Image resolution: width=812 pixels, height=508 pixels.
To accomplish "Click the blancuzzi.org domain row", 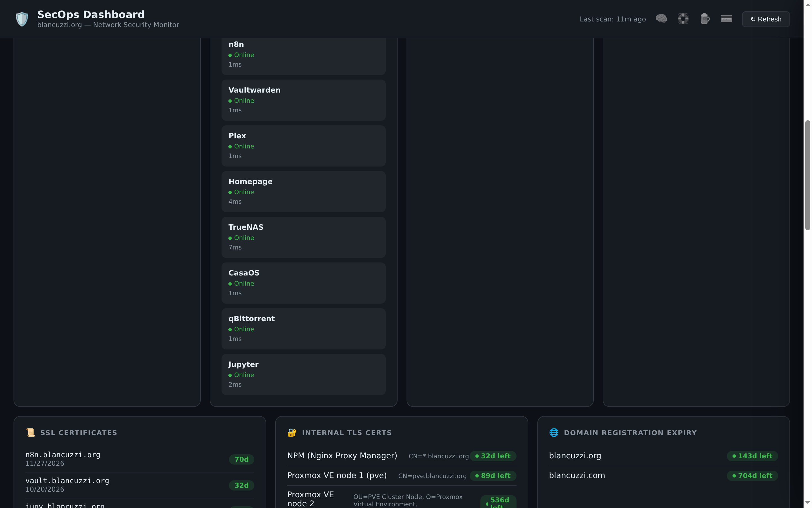I will (663, 456).
